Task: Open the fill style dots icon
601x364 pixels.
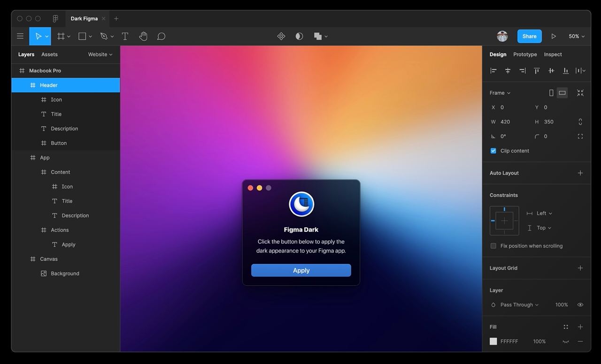Action: click(x=566, y=327)
